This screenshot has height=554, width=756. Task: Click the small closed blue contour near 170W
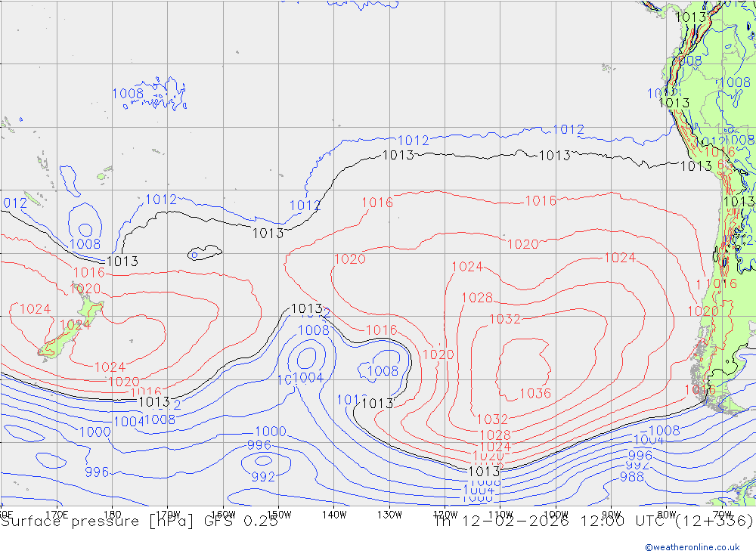click(204, 252)
